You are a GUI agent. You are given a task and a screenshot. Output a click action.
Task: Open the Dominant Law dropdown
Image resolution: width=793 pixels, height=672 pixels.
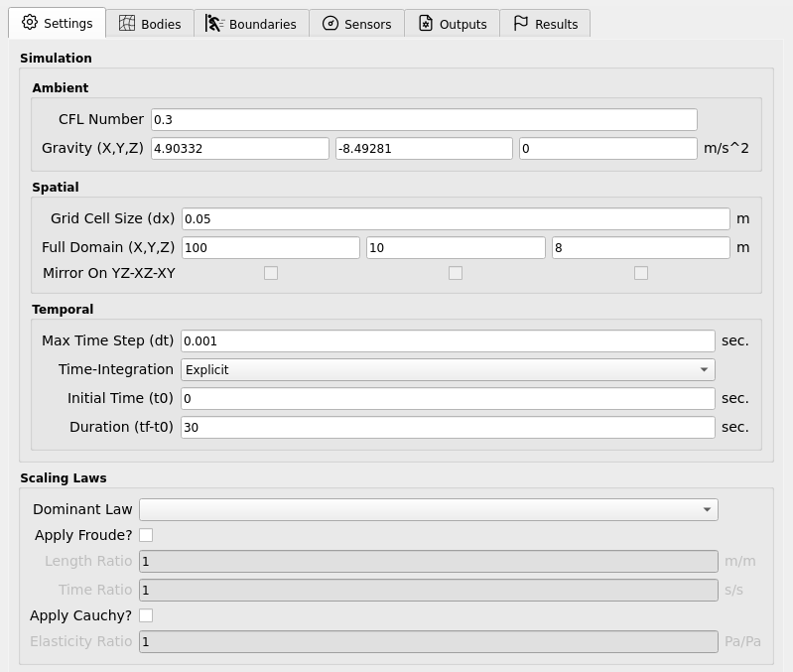(429, 509)
